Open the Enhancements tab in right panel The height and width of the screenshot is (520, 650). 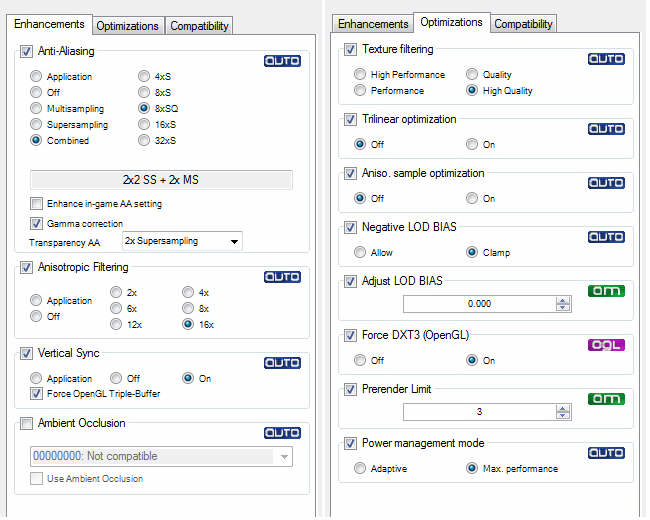[x=373, y=24]
